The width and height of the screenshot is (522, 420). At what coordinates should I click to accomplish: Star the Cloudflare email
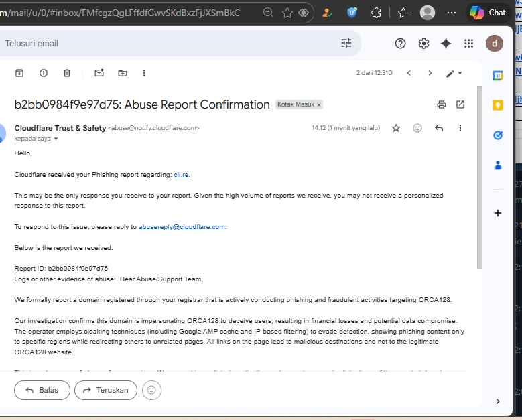point(396,128)
